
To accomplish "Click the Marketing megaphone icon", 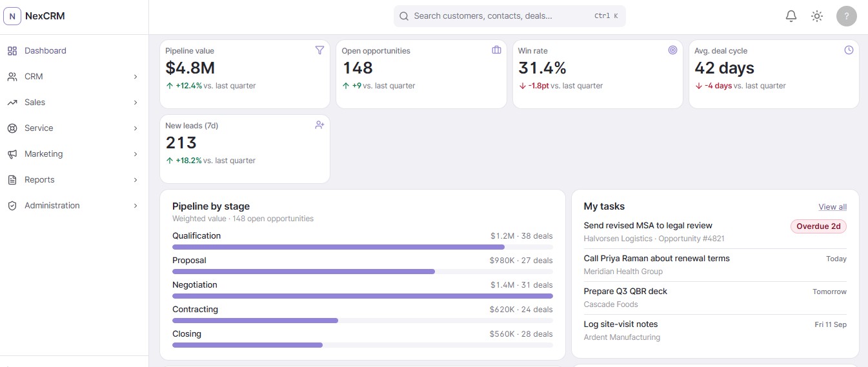I will pyautogui.click(x=12, y=154).
